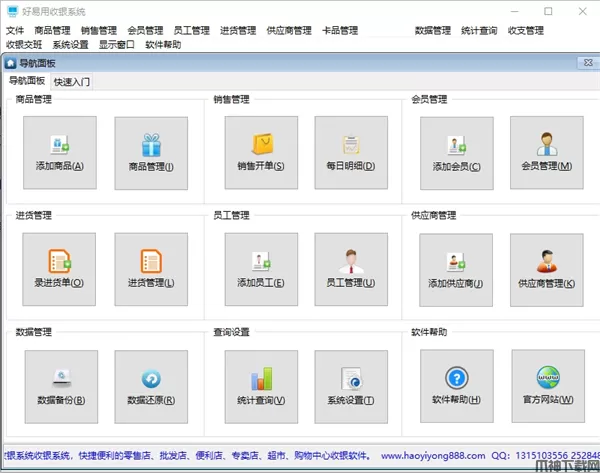This screenshot has height=473, width=600.
Task: Open the 销售管理 menu in menu bar
Action: click(x=99, y=31)
